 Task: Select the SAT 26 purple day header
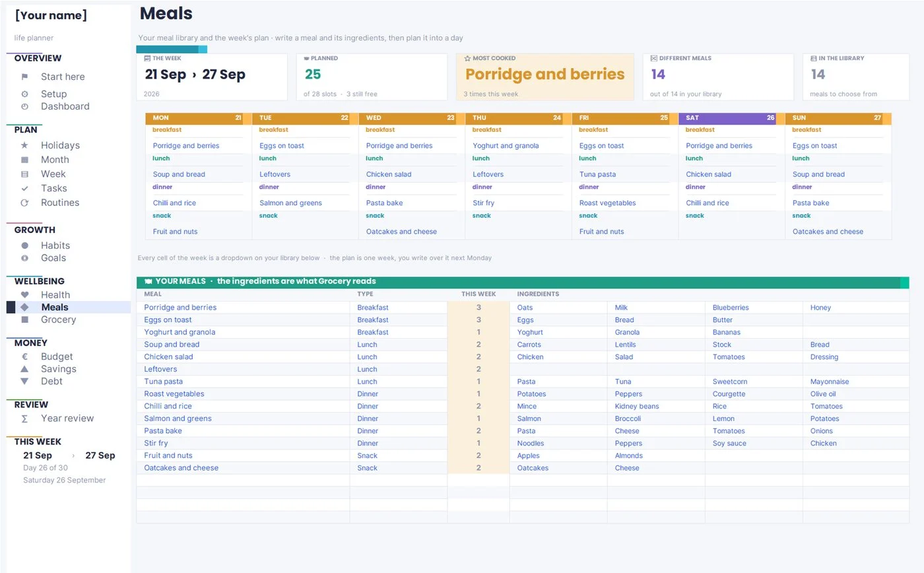pyautogui.click(x=731, y=118)
